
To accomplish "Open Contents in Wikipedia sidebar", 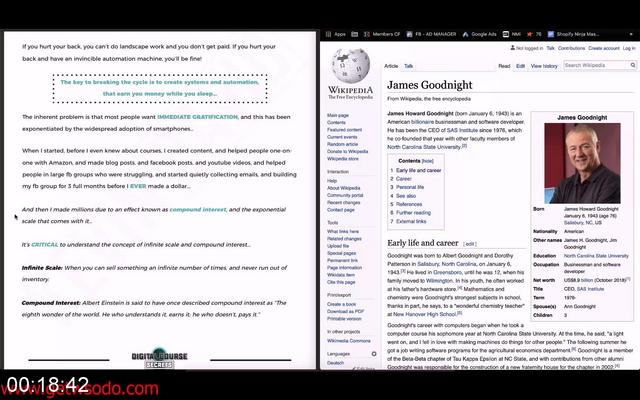I will pos(336,122).
